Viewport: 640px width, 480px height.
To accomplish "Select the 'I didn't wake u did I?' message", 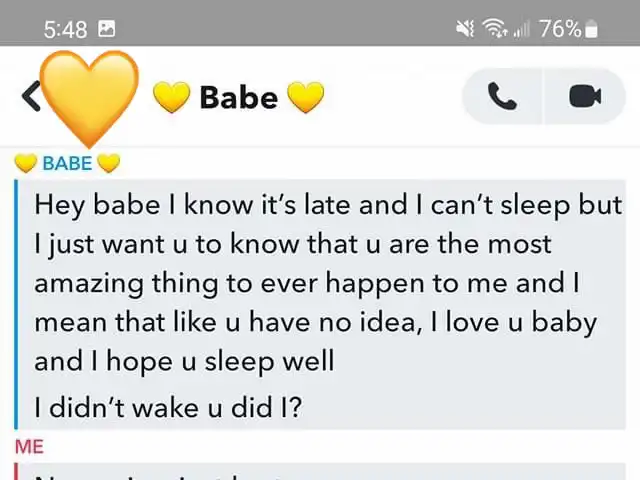I will click(x=168, y=407).
